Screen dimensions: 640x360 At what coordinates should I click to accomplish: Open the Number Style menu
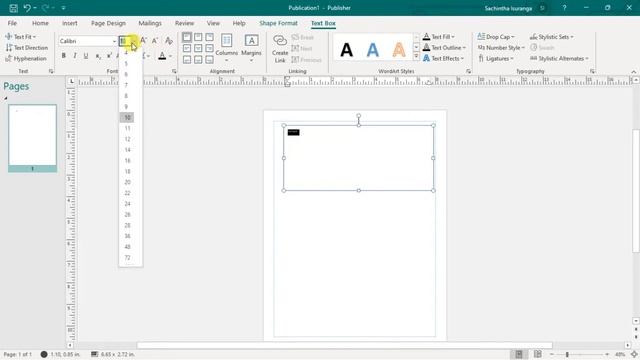click(501, 48)
